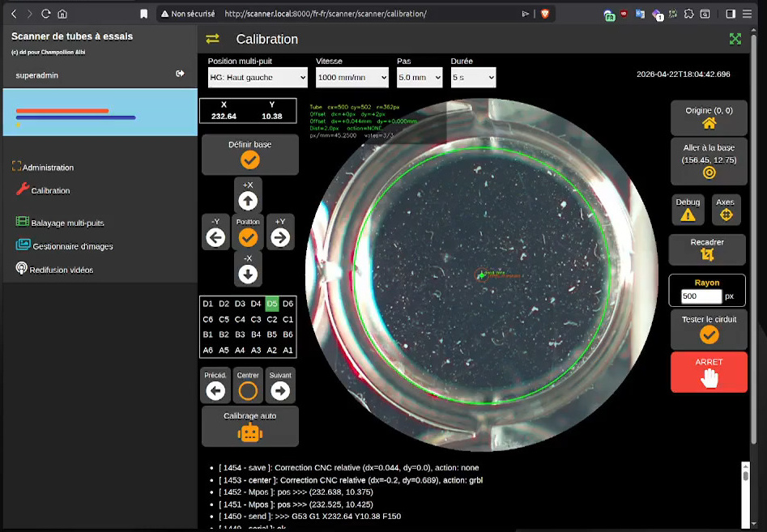767x532 pixels.
Task: Move +Y with the right arrow
Action: point(280,232)
